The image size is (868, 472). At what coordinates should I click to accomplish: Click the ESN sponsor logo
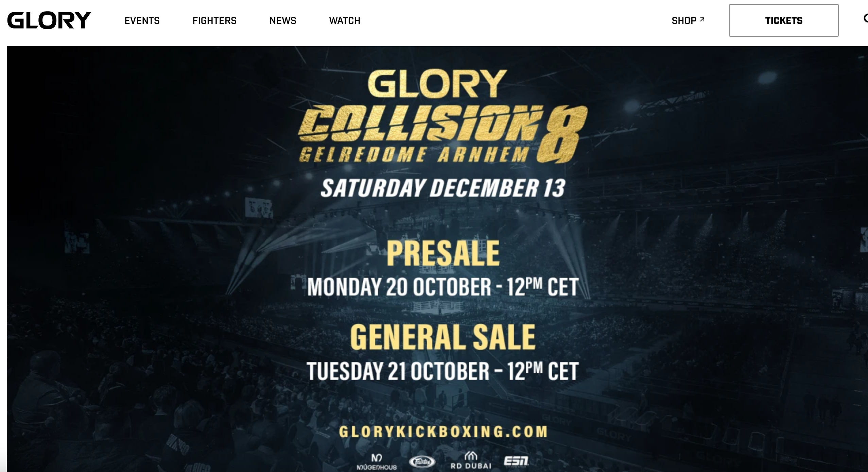click(x=516, y=461)
